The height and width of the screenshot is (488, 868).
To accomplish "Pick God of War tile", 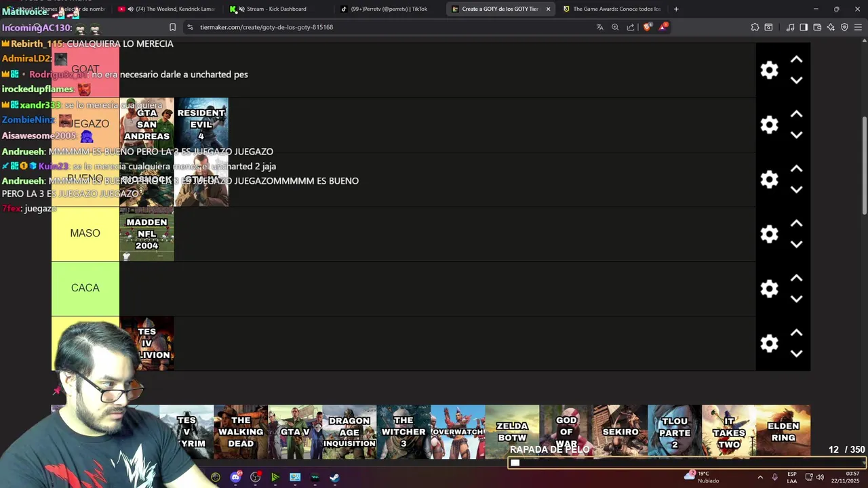I will click(x=566, y=432).
